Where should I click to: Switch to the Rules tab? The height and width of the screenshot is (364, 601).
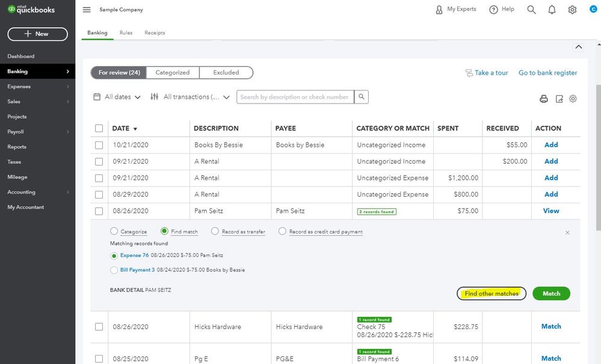click(126, 32)
